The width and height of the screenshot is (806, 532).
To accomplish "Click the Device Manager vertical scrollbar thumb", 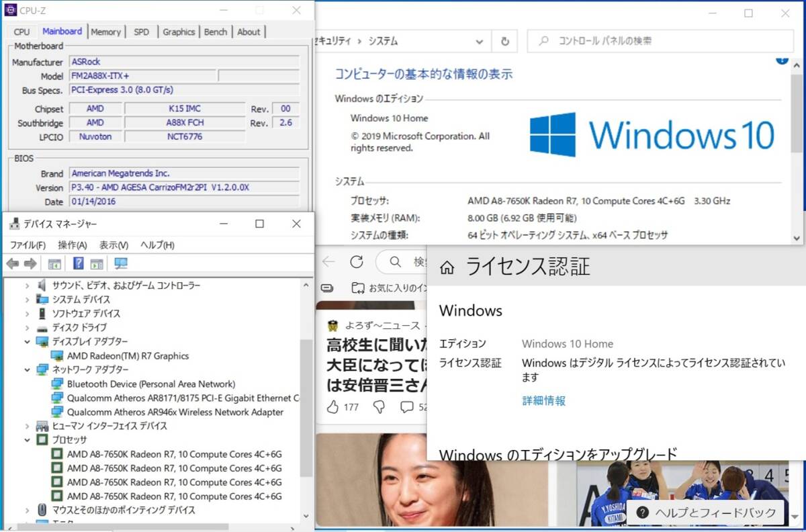I will (306, 408).
